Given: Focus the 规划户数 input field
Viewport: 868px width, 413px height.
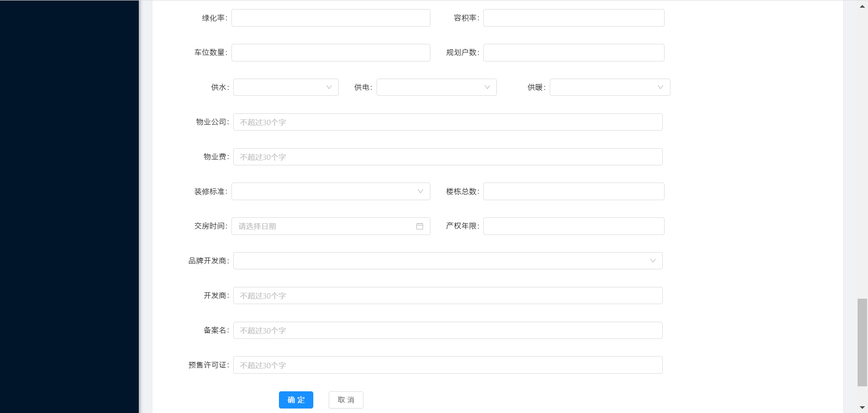Looking at the screenshot, I should [574, 52].
